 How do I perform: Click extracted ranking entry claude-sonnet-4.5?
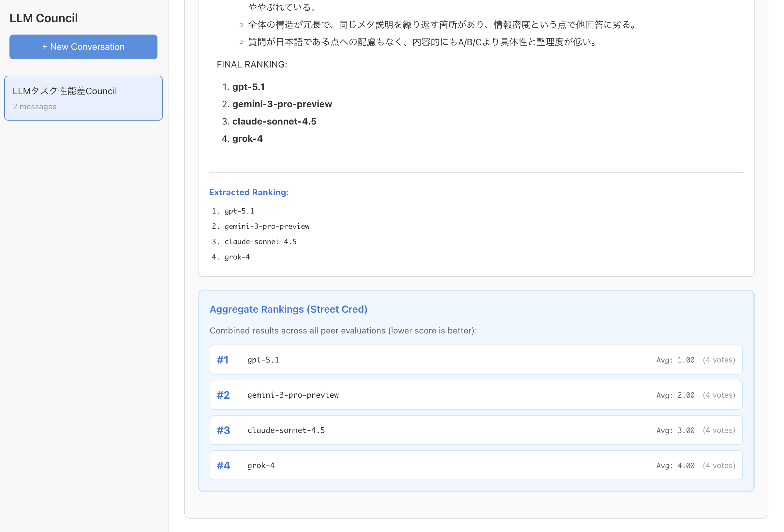point(260,242)
